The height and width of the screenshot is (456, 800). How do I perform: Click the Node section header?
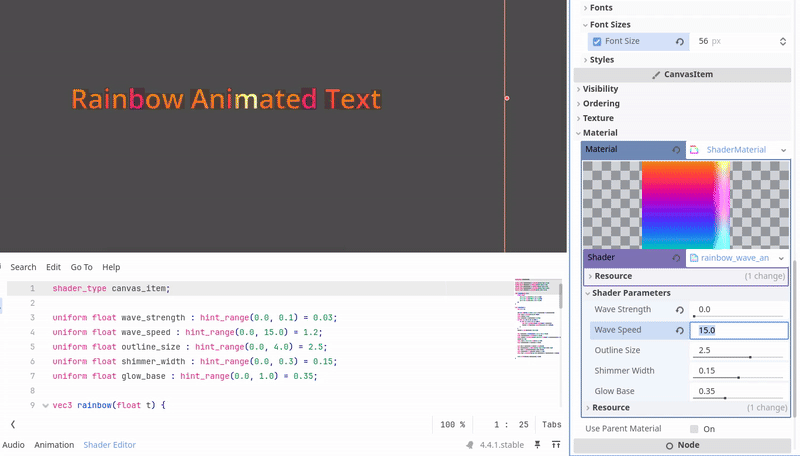click(683, 445)
